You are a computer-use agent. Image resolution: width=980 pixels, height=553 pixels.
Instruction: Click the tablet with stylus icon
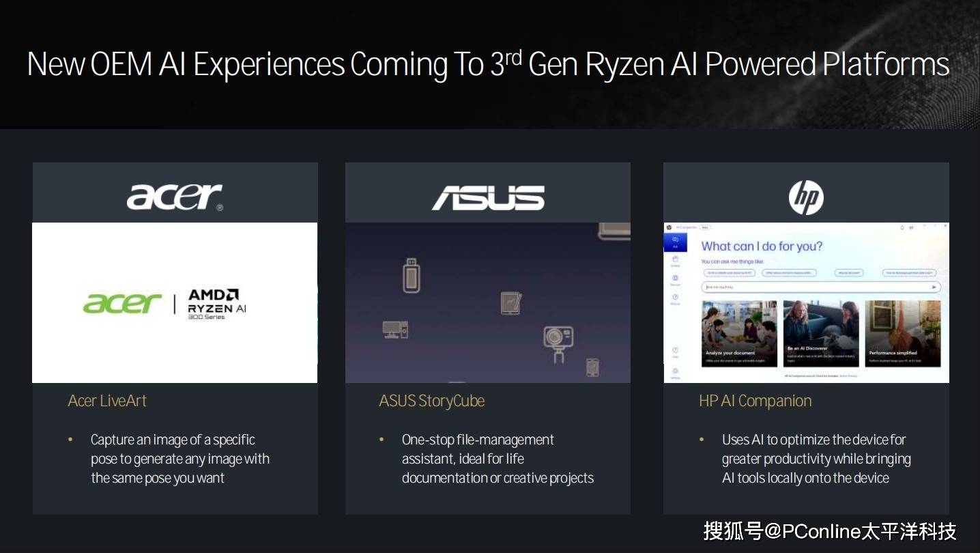511,302
